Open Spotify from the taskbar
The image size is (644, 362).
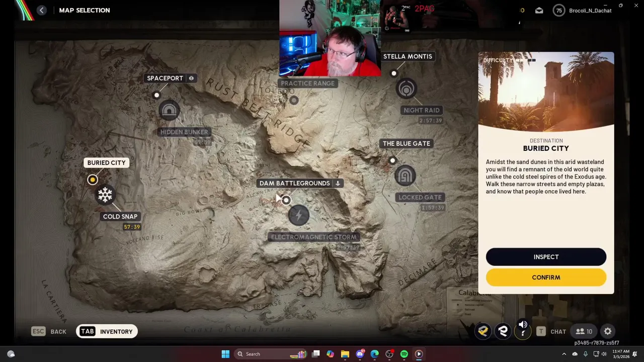point(404,354)
